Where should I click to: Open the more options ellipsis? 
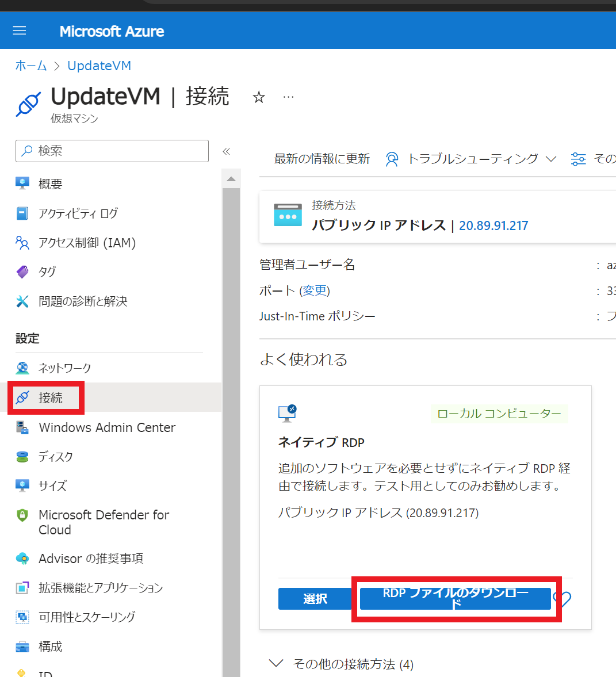point(288,97)
